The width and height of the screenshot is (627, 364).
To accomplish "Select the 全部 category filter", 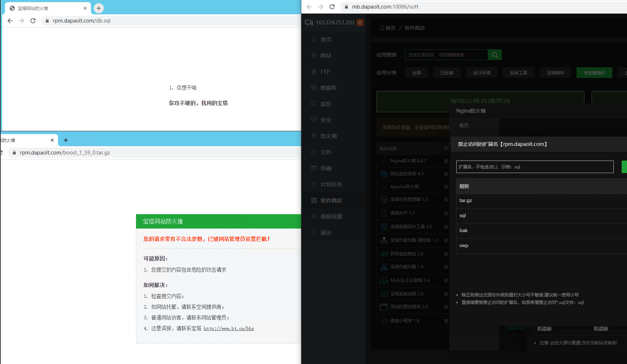I will tap(417, 73).
